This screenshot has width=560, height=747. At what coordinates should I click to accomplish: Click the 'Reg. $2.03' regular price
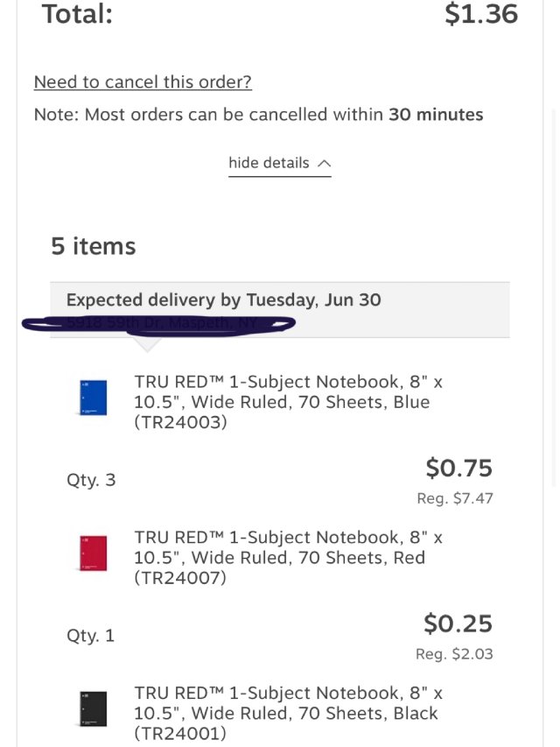coord(454,654)
